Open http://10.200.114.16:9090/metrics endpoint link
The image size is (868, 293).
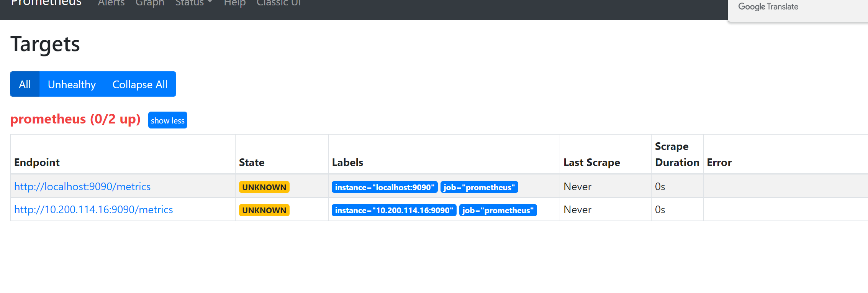tap(93, 210)
